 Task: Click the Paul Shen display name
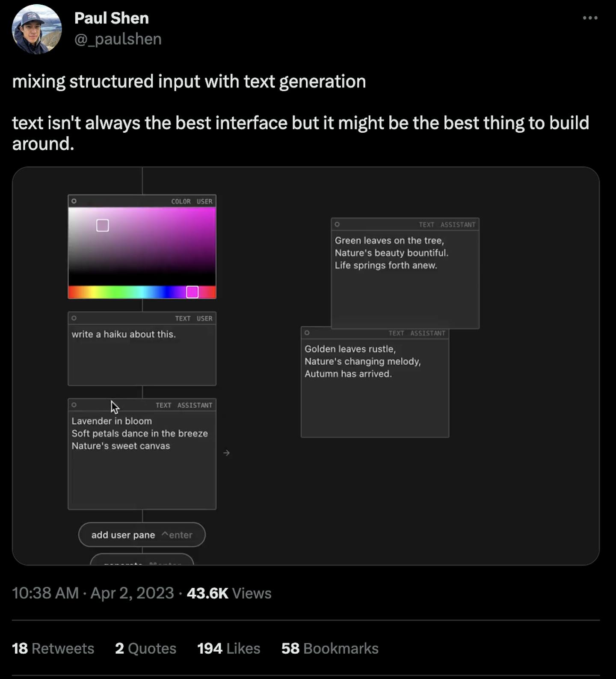(112, 18)
